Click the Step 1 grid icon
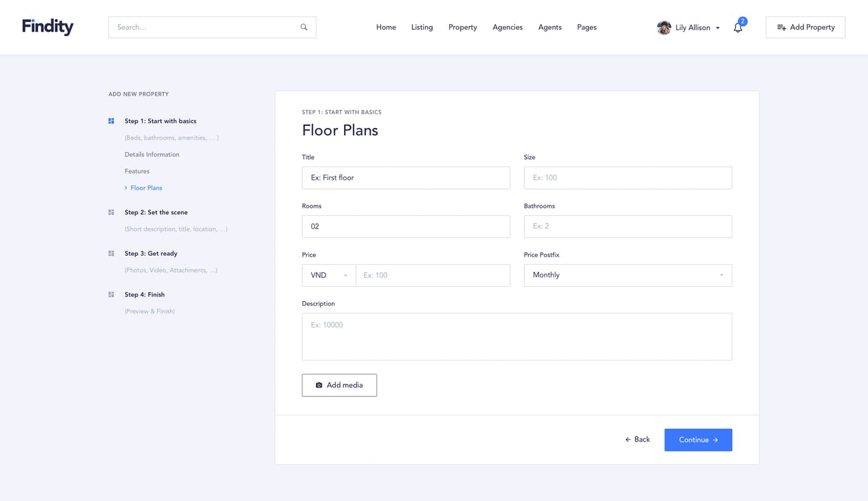This screenshot has height=501, width=868. (x=112, y=121)
